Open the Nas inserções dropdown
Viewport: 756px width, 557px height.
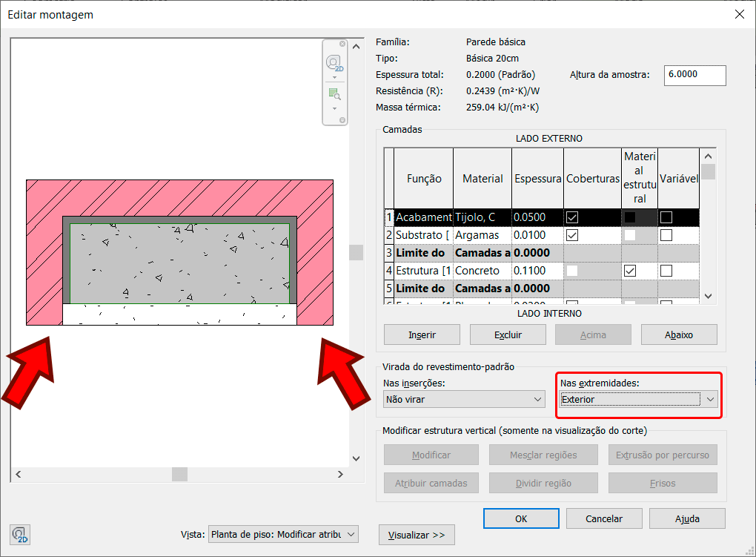465,399
